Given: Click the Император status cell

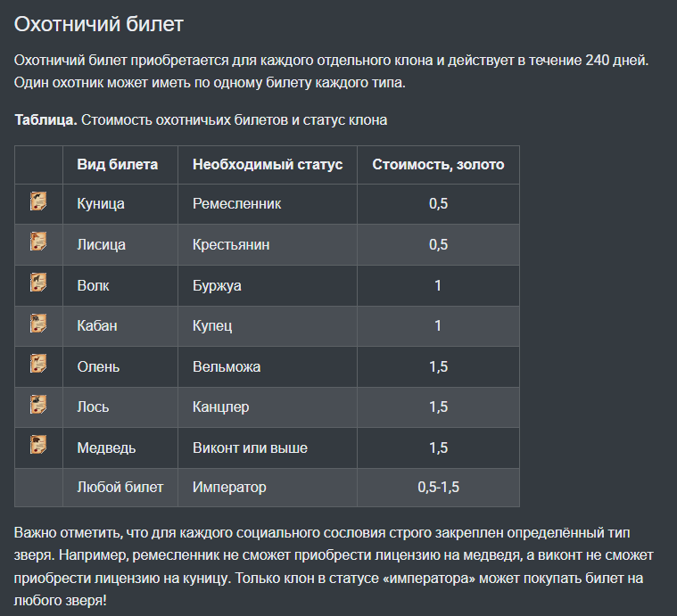Looking at the screenshot, I should (x=229, y=488).
